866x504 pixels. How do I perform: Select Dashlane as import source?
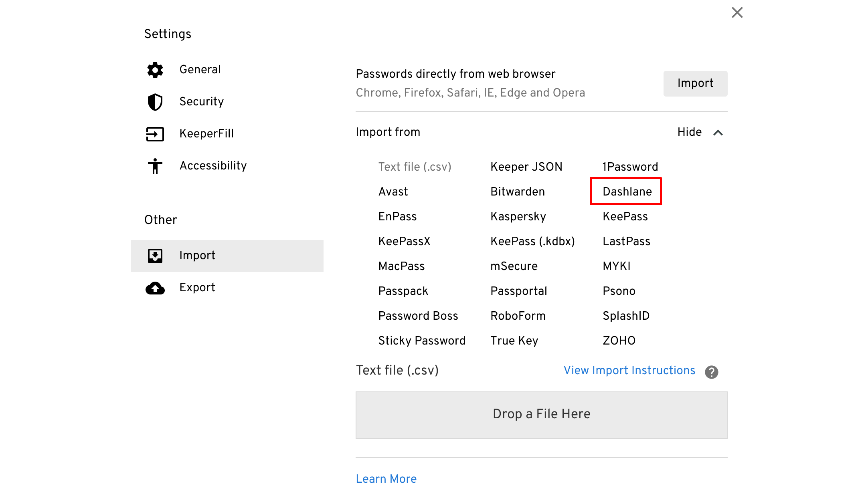point(627,192)
